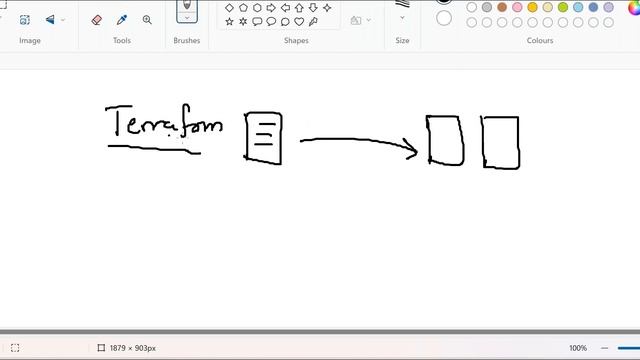The image size is (640, 360).
Task: Select the Rounded rectangle callout shape
Action: tap(257, 22)
